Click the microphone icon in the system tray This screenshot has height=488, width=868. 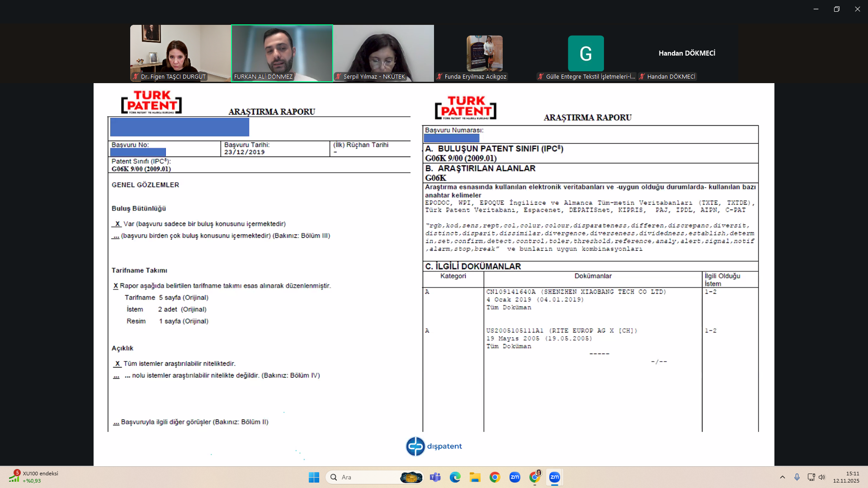click(x=797, y=477)
